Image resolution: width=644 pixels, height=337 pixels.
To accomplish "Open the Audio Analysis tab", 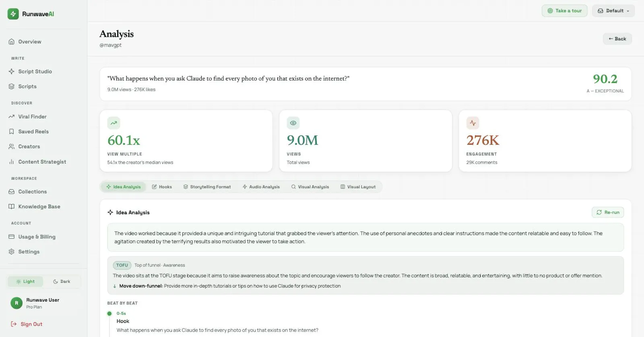I will [x=261, y=187].
